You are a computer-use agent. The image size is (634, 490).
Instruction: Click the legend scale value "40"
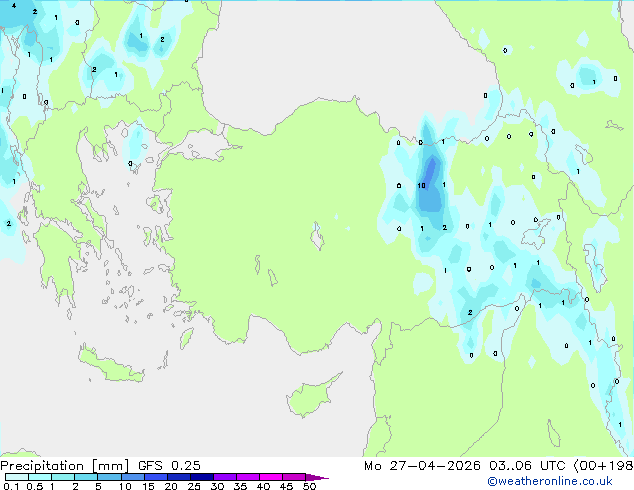click(x=263, y=486)
